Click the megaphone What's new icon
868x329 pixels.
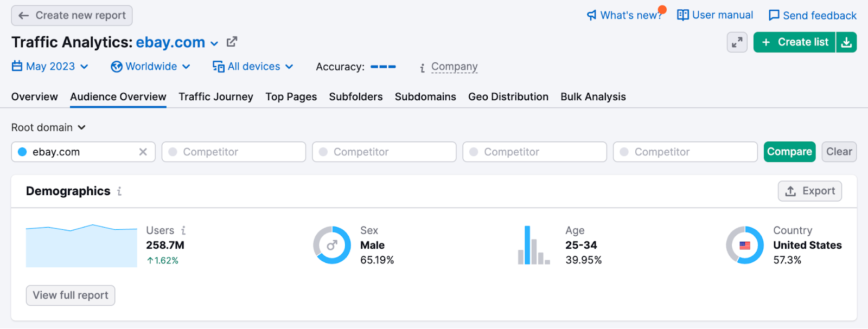[592, 15]
